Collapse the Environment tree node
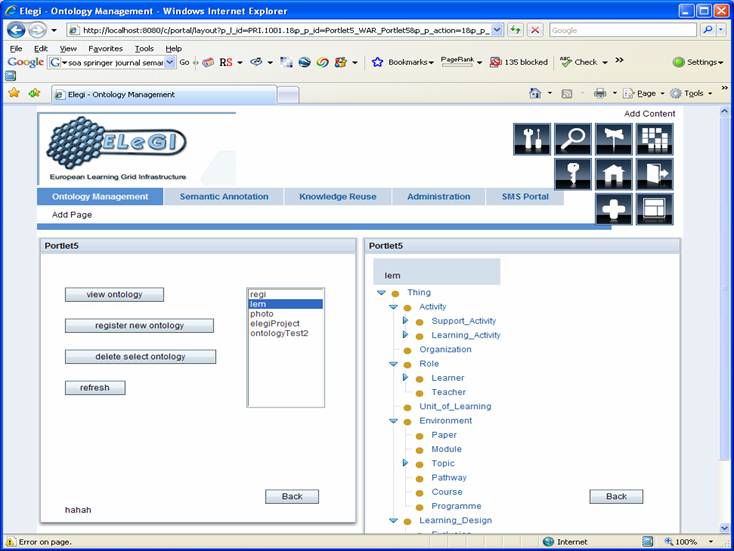The width and height of the screenshot is (734, 551). (x=393, y=421)
